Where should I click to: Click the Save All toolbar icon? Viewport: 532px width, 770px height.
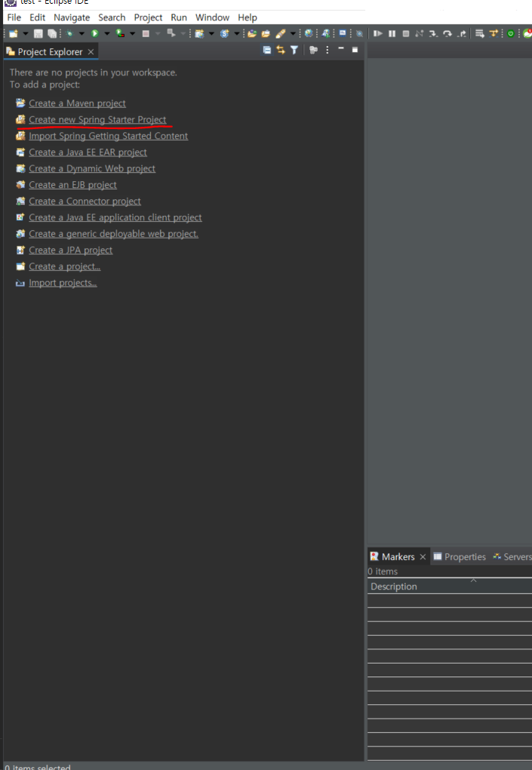click(52, 33)
